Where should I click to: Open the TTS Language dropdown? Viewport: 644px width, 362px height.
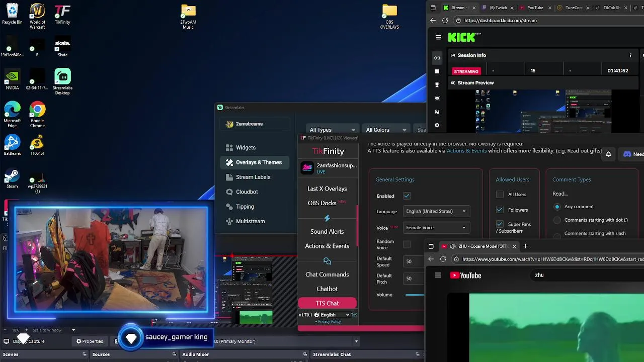pyautogui.click(x=436, y=211)
